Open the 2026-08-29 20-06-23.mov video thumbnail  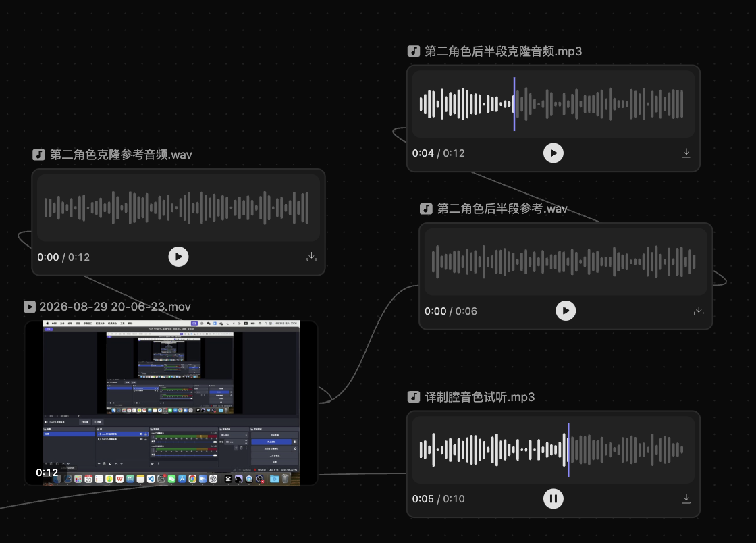(x=171, y=403)
